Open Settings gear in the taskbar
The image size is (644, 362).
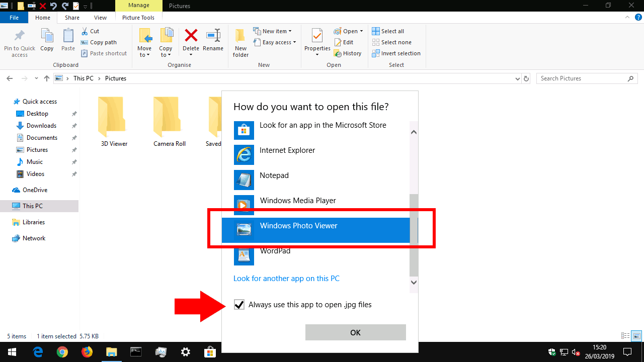(186, 352)
